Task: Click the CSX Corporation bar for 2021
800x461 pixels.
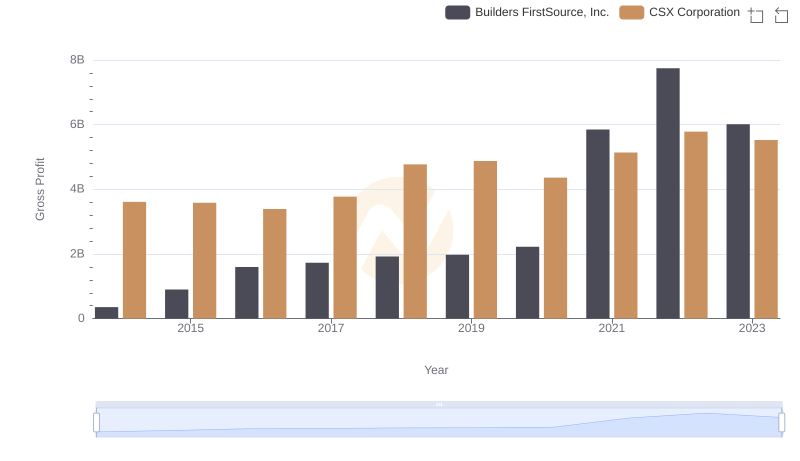Action: (x=626, y=236)
